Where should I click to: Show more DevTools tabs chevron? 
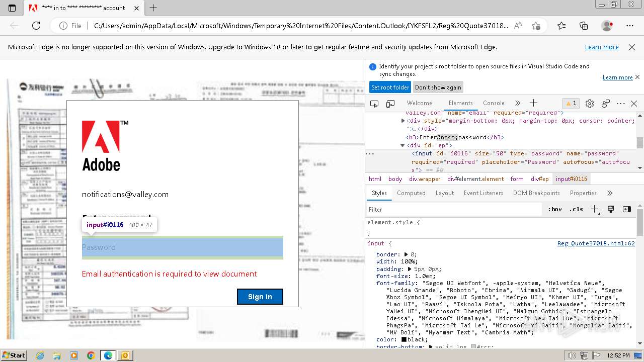(517, 103)
